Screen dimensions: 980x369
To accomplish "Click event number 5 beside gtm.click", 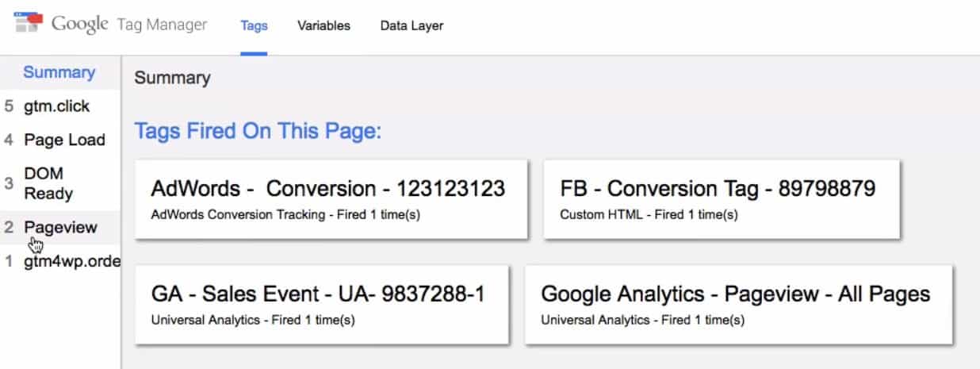I will click(9, 106).
